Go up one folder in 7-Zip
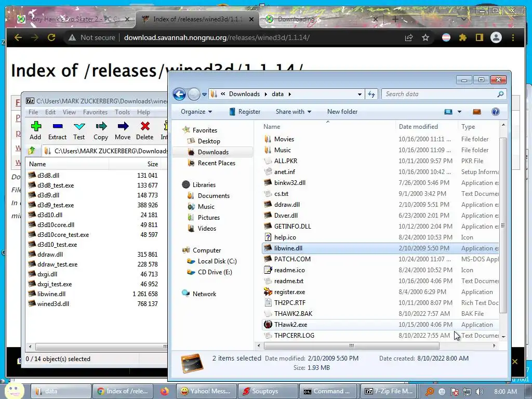Viewport: 532px width, 399px height. pyautogui.click(x=32, y=151)
